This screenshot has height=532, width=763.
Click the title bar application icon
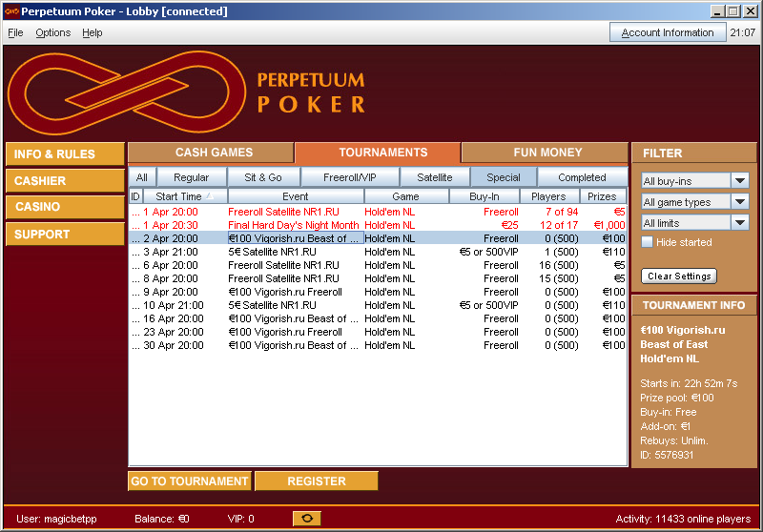12,11
